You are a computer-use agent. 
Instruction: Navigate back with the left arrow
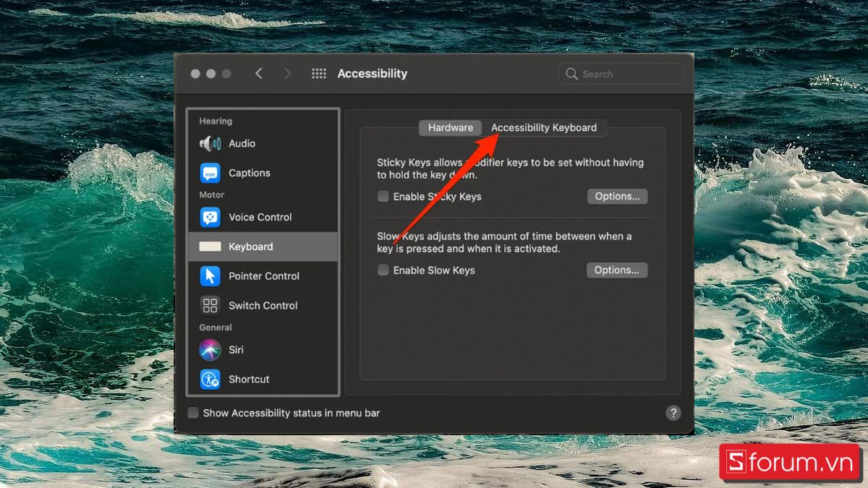[x=259, y=73]
